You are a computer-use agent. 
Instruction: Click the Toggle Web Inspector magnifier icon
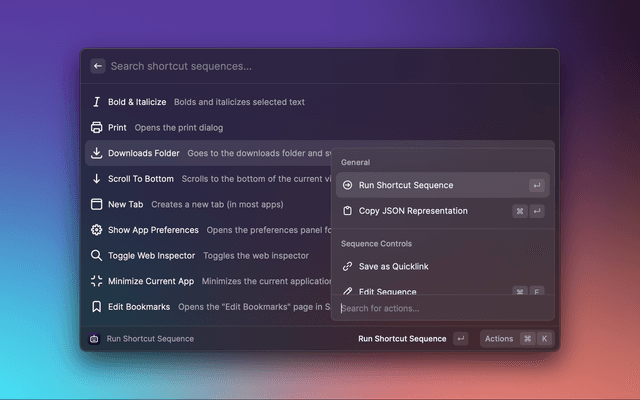pos(96,256)
